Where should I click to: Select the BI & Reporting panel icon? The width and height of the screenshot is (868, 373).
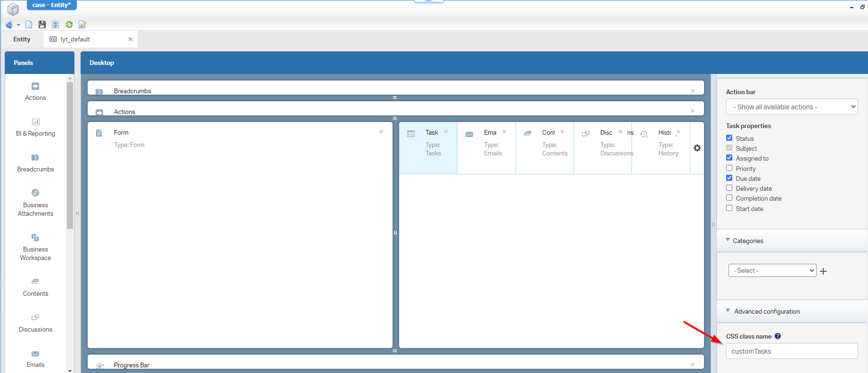[x=35, y=122]
